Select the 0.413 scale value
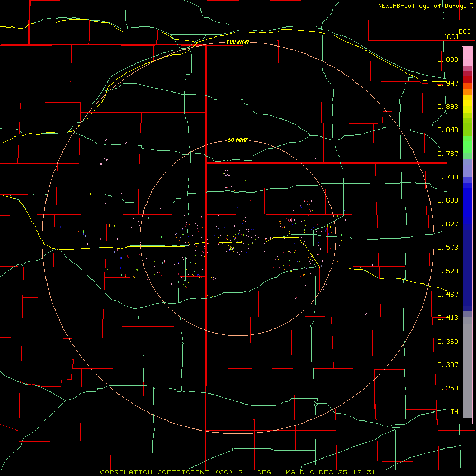This screenshot has height=476, width=476. click(x=448, y=318)
